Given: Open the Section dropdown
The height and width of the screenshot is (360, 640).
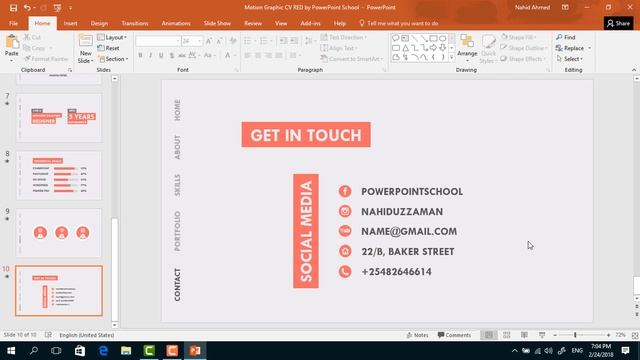Looking at the screenshot, I should tap(113, 59).
